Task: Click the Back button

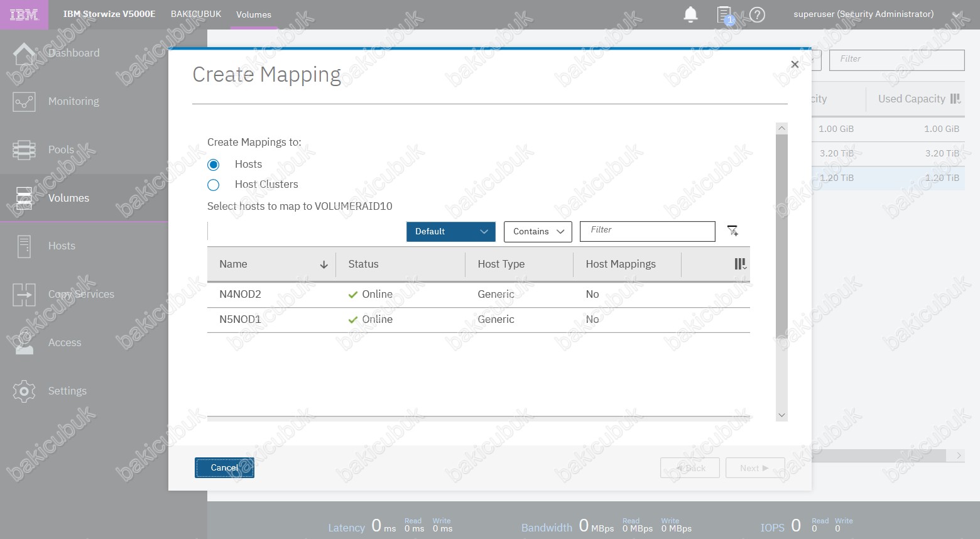Action: [x=690, y=468]
